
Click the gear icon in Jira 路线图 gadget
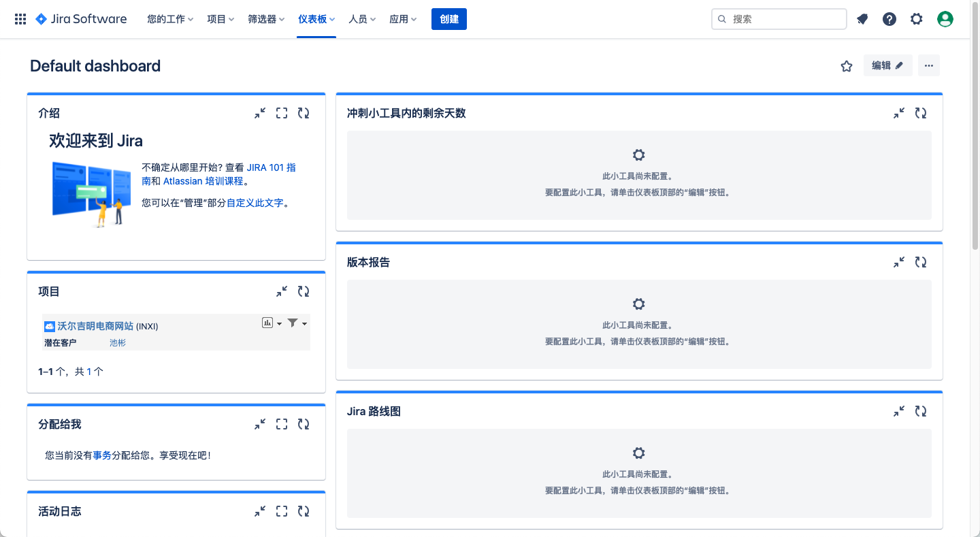click(638, 453)
